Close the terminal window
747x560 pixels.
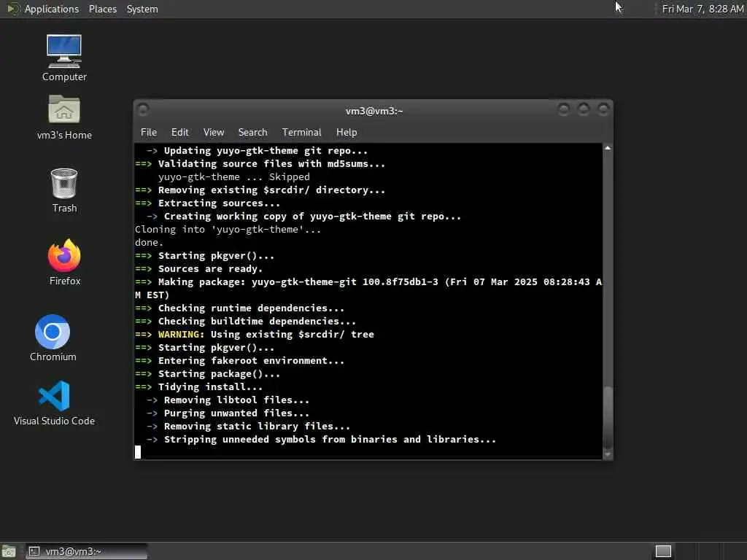[603, 110]
